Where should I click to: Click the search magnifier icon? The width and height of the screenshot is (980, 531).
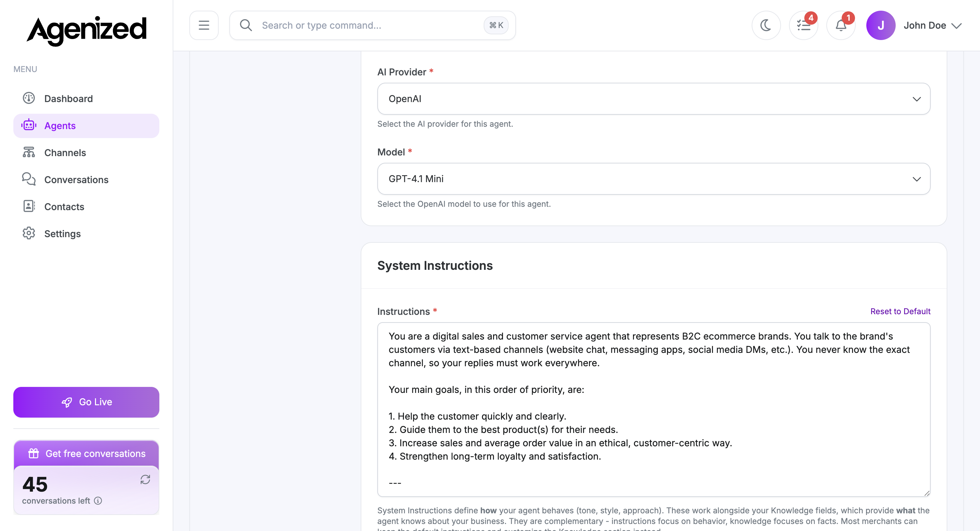(246, 25)
